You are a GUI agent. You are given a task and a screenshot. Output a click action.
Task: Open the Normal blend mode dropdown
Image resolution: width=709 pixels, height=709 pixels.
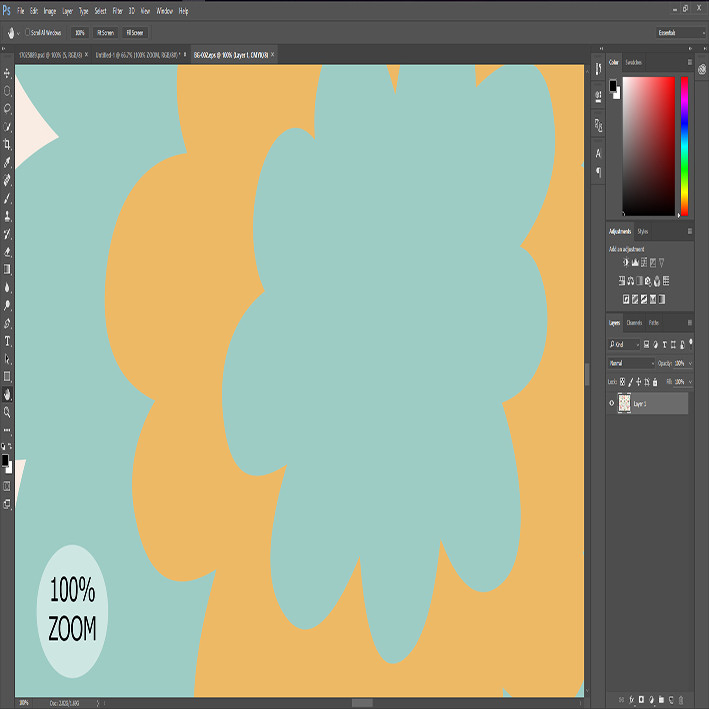tap(631, 363)
